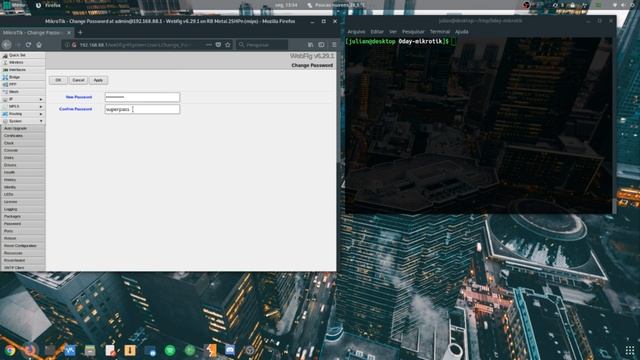The image size is (640, 360).
Task: Click the OK button
Action: tap(58, 80)
